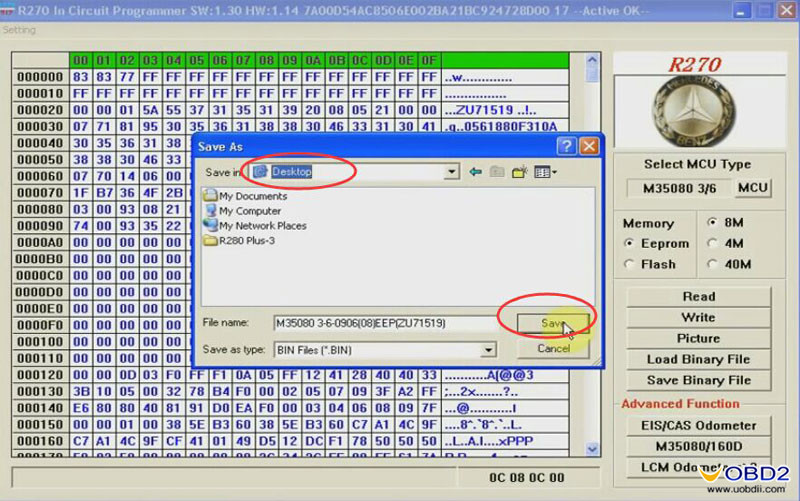Click the Mercedes Benz logo image
Image resolution: width=800 pixels, height=501 pixels.
click(695, 111)
